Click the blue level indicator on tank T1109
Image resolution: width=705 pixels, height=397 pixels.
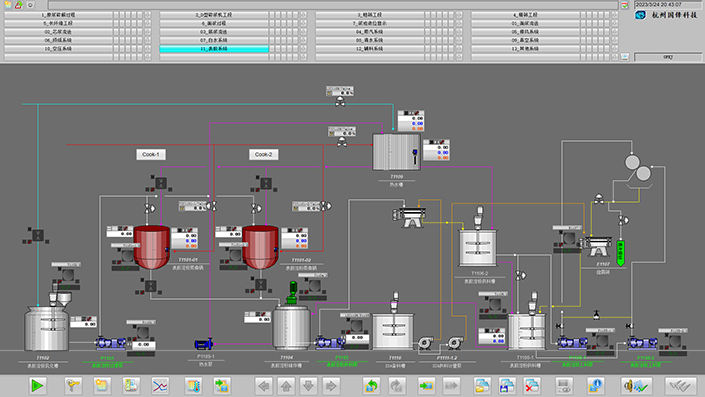(415, 156)
